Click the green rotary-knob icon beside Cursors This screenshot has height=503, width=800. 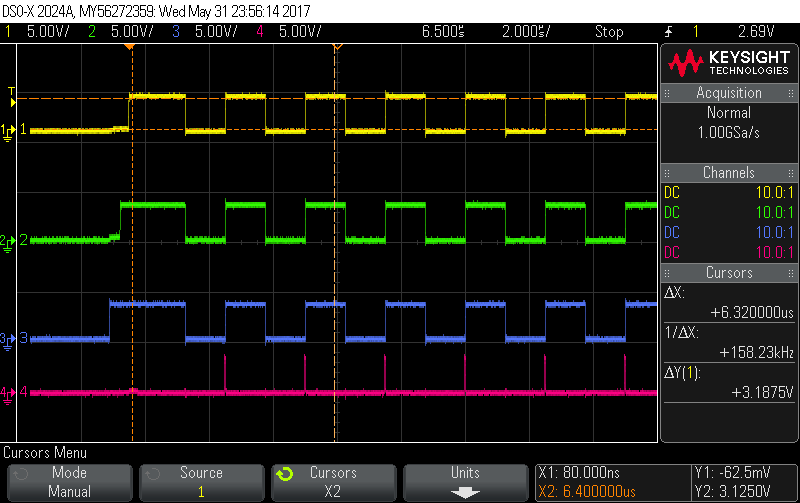click(x=285, y=474)
